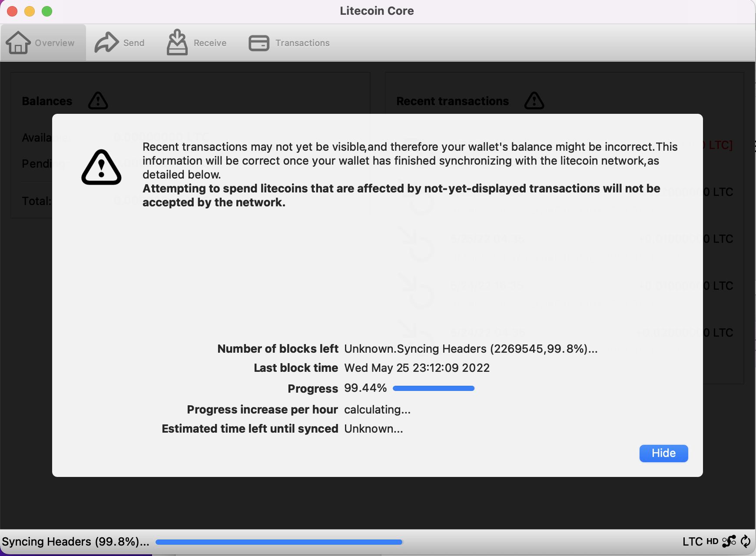
Task: Click the 99.44% progress bar in dialog
Action: pyautogui.click(x=433, y=388)
